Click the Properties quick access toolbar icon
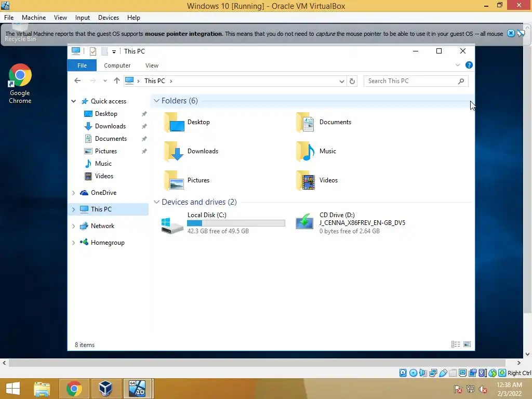This screenshot has width=532, height=399. pyautogui.click(x=93, y=51)
